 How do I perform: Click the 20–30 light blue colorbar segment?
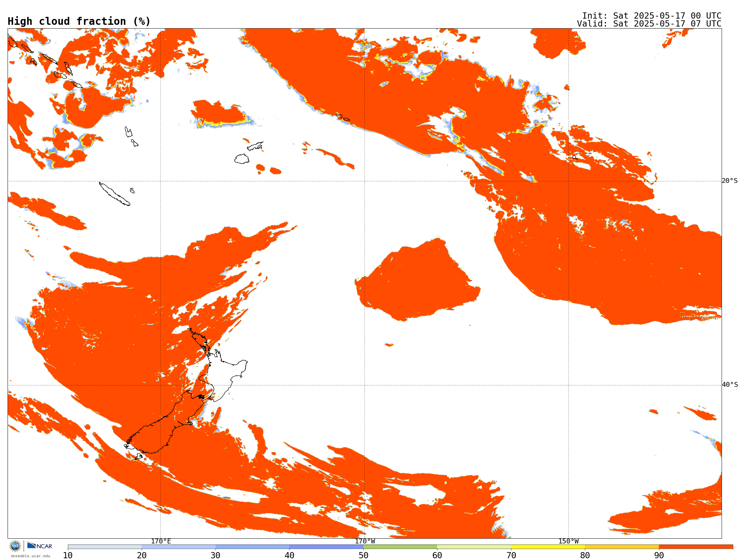pos(178,547)
